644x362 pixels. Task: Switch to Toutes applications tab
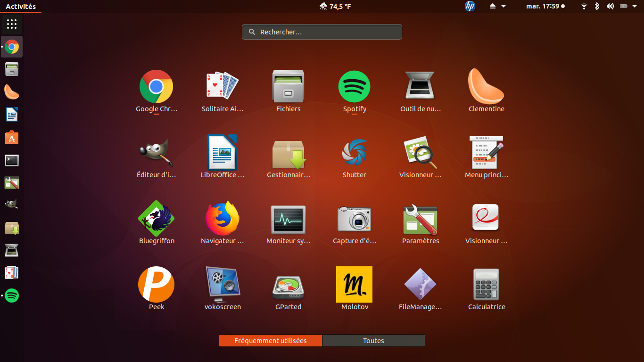(373, 341)
